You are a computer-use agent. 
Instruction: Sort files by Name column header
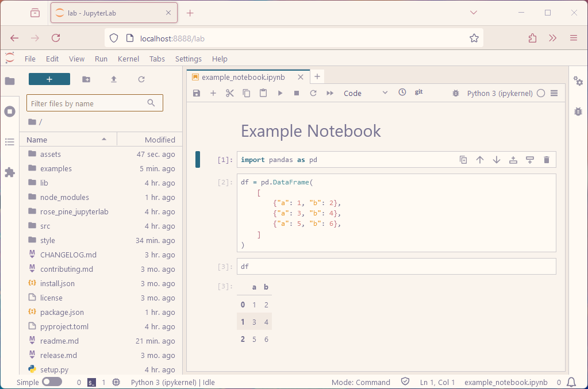click(68, 140)
